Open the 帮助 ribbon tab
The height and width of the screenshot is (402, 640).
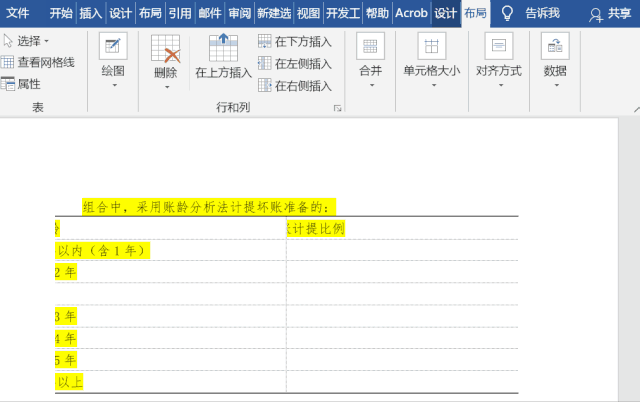[x=377, y=13]
